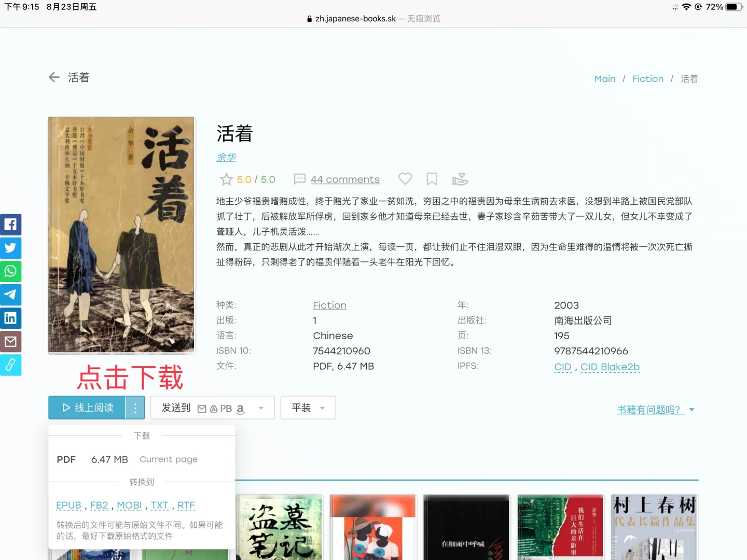Convert the book to EPUB
Screen dimensions: 747x560
(68, 505)
